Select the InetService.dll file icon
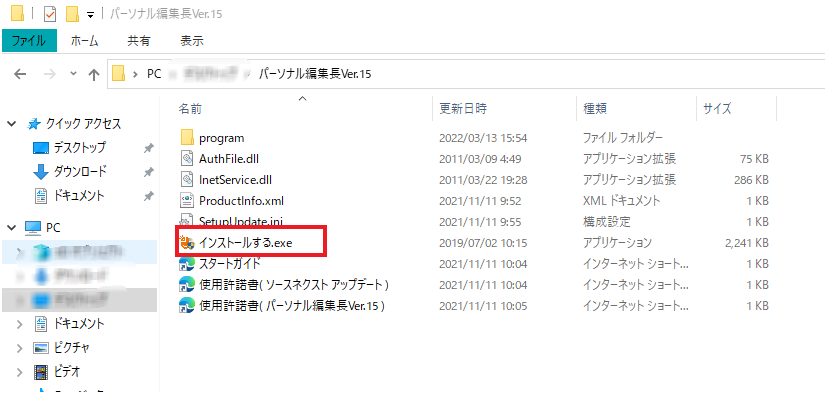The image size is (826, 395). 188,180
